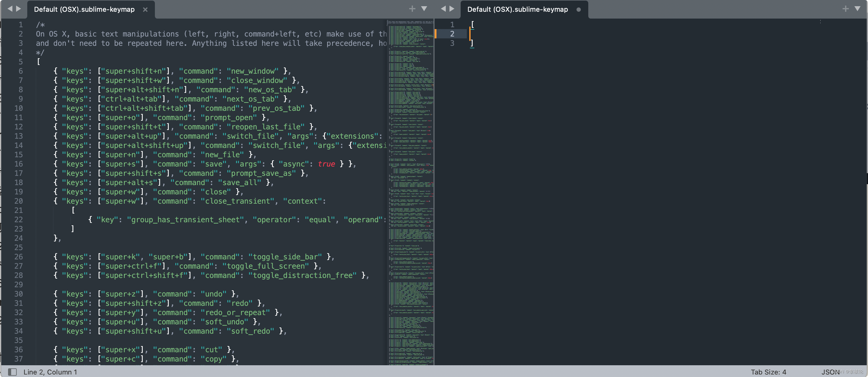Click "save_all" command text

click(x=239, y=182)
